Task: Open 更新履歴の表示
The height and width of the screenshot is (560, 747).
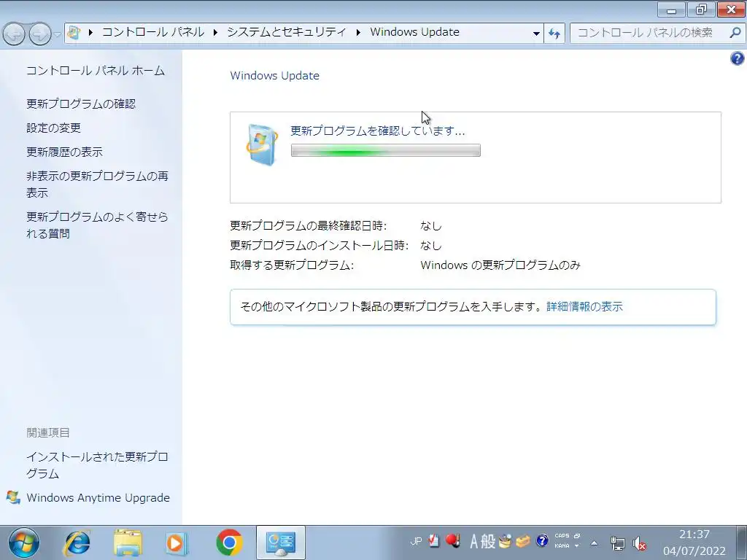Action: [64, 152]
